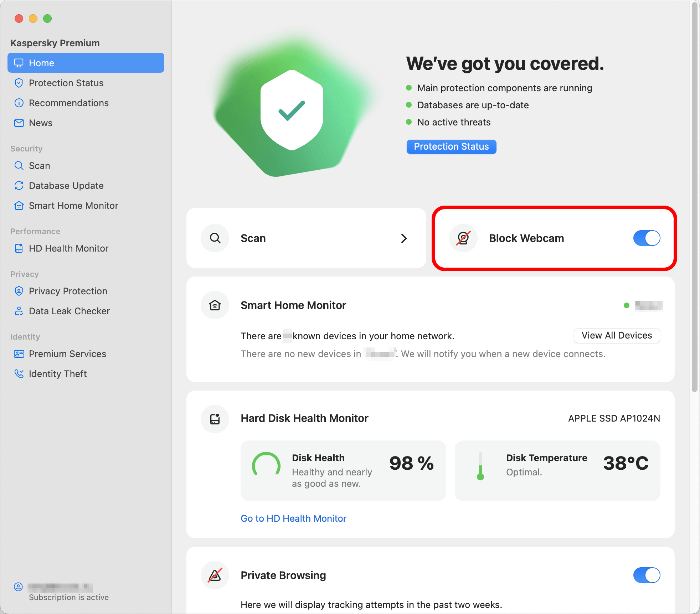Click the Scan card title
This screenshot has width=700, height=614.
tap(253, 238)
